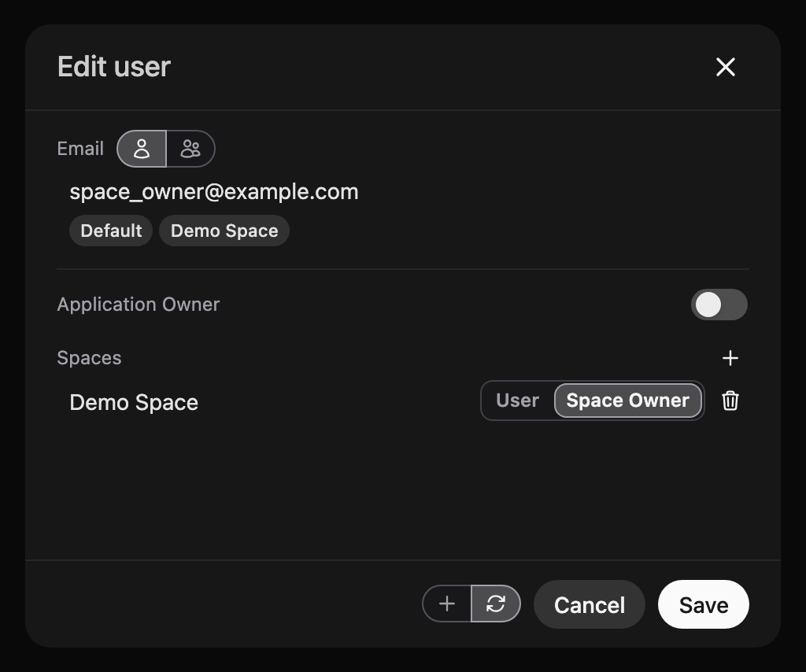Click the Edit user title
The width and height of the screenshot is (806, 672).
113,67
